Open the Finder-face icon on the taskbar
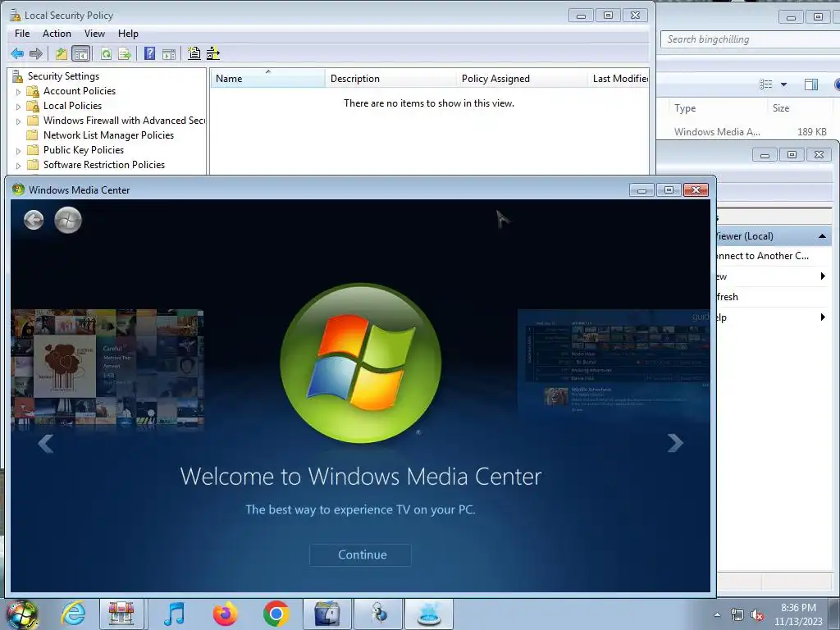Viewport: 840px width, 630px height. coord(326,614)
